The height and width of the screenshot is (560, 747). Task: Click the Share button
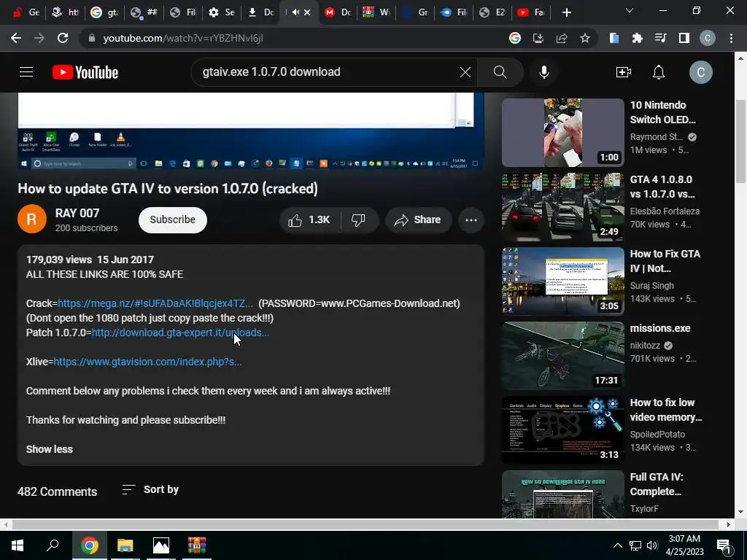418,220
